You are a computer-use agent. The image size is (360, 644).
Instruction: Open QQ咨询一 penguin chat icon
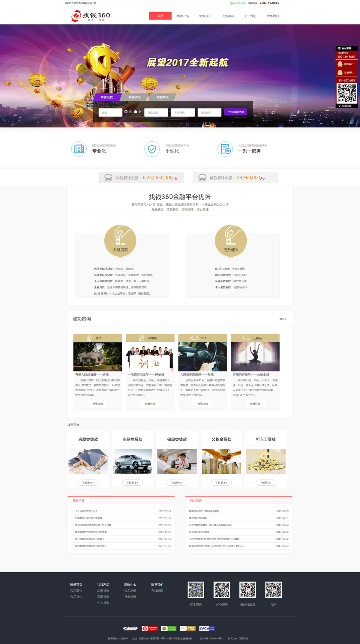pyautogui.click(x=340, y=64)
